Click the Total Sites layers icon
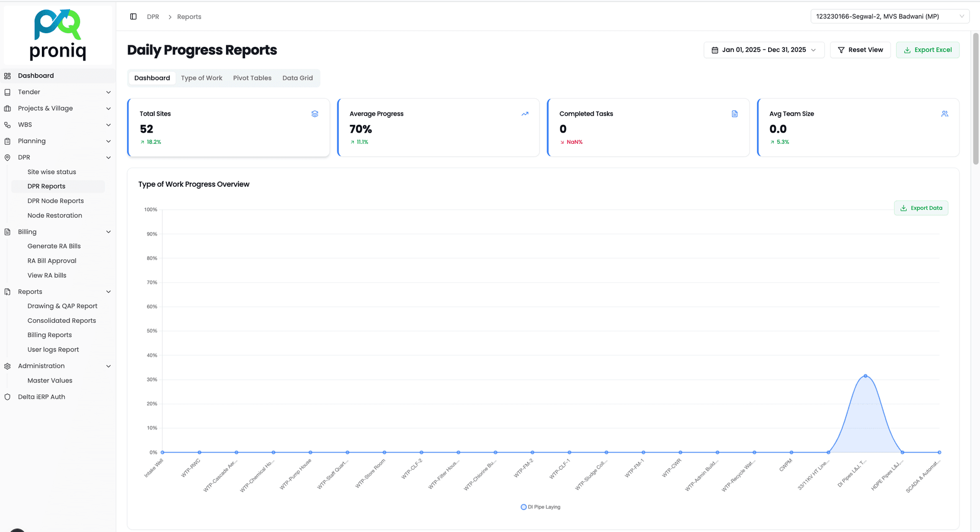The height and width of the screenshot is (532, 980). click(x=315, y=114)
